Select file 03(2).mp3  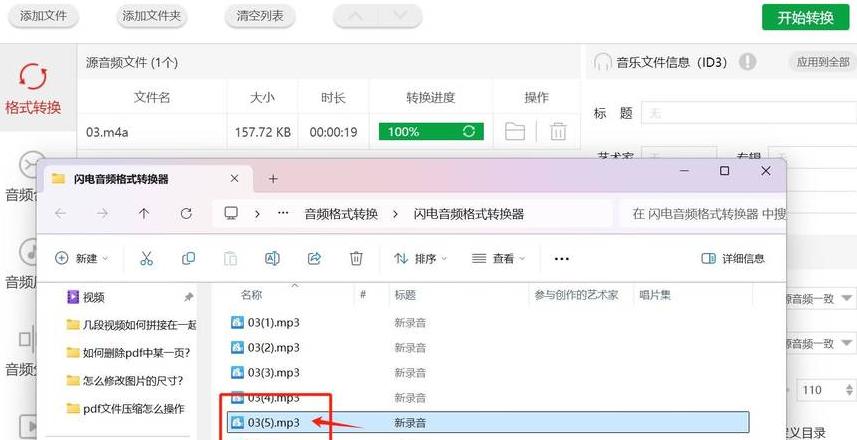265,348
